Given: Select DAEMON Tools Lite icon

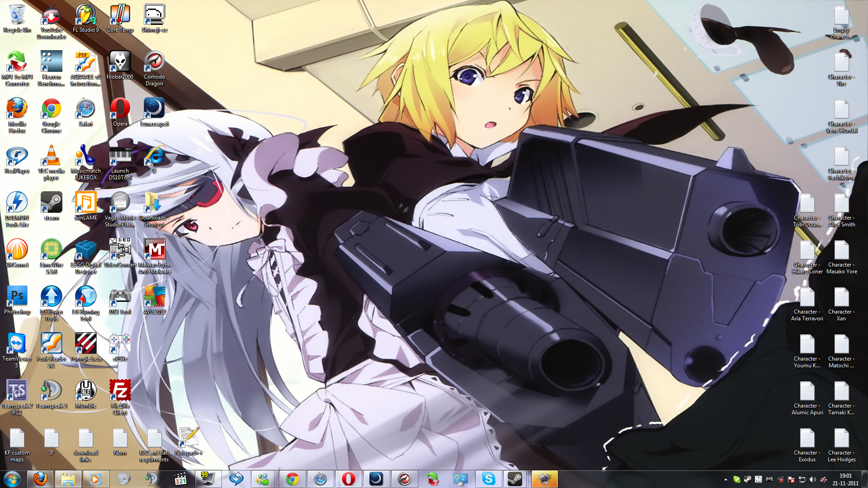Looking at the screenshot, I should (x=17, y=210).
